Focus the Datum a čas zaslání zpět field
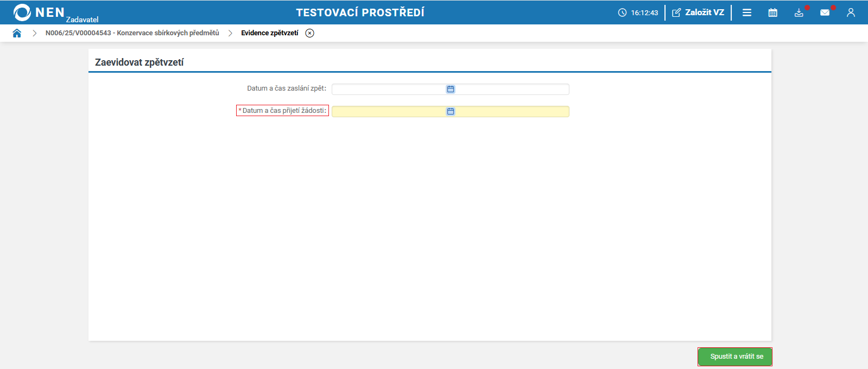The image size is (868, 369). (x=451, y=89)
